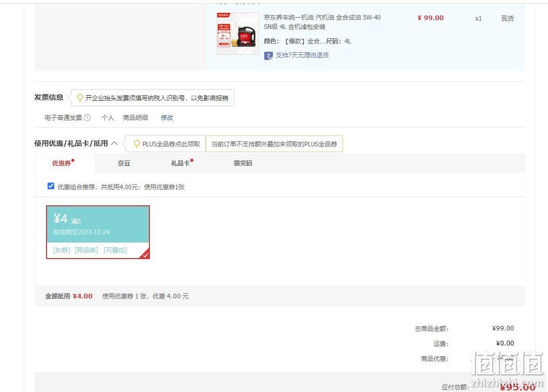Viewport: 548px width, 392px height.
Task: Click the 运费 ¥0.00 value
Action: click(x=505, y=343)
